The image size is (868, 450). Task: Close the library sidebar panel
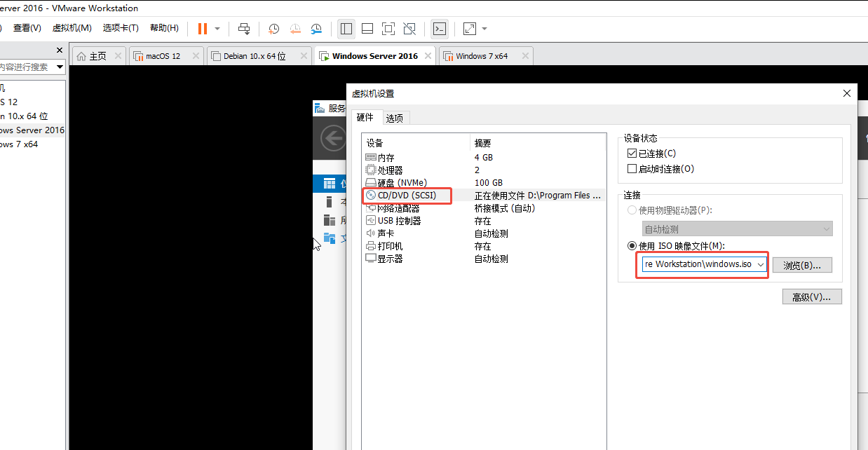[x=60, y=50]
